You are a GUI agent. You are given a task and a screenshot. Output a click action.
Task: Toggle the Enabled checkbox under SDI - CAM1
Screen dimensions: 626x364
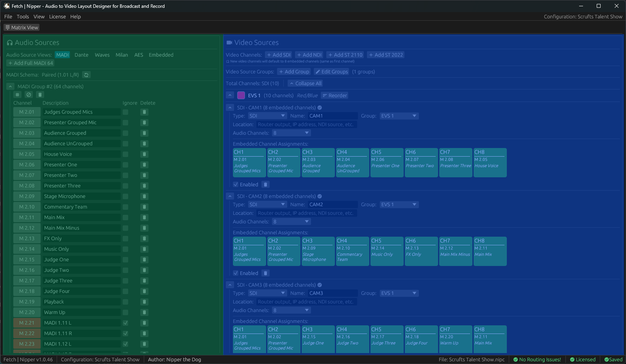[x=235, y=184]
